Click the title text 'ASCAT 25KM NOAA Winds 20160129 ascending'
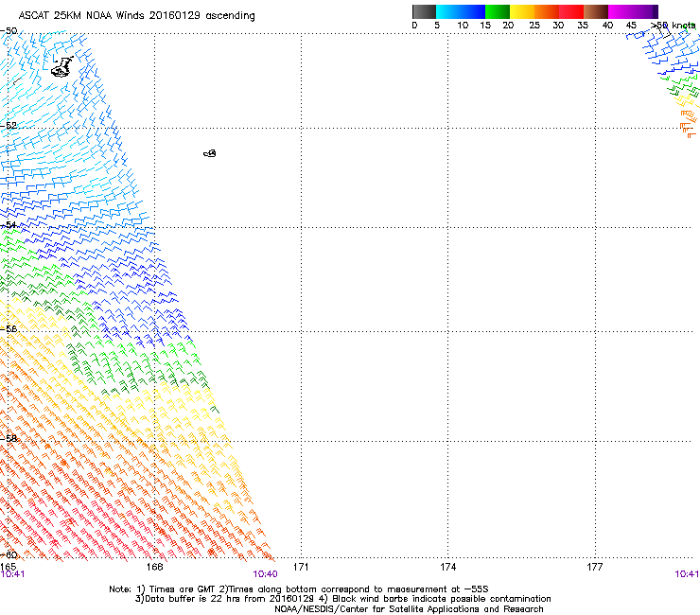Screen dimensions: 700x615 136,16
